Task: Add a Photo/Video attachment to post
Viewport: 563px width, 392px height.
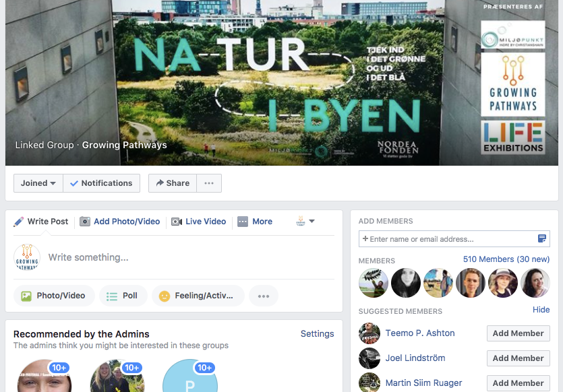Action: coord(54,296)
